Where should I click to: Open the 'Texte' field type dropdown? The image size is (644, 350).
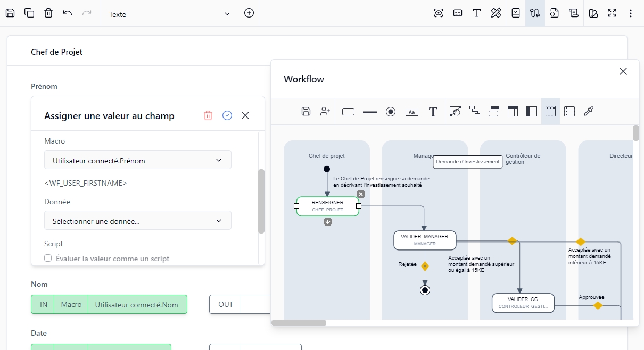coord(169,14)
